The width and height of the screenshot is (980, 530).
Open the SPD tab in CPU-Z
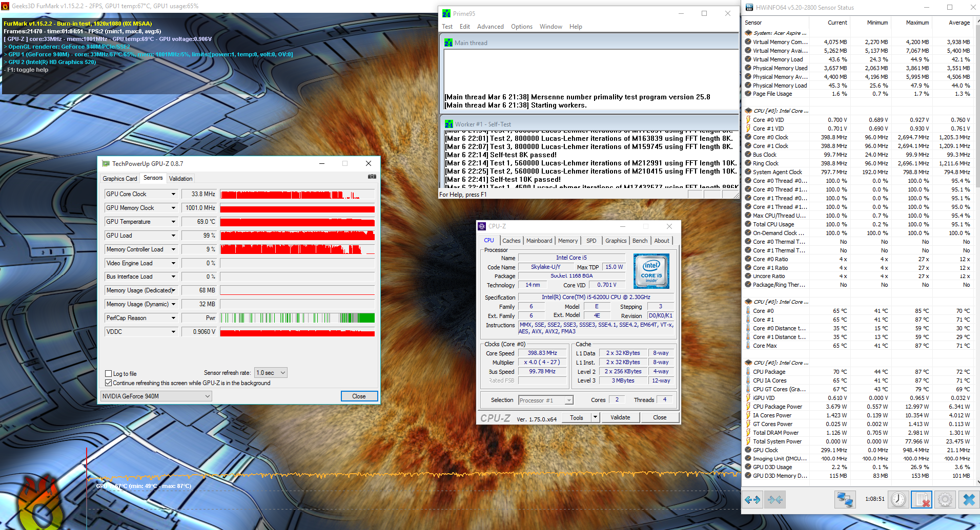click(591, 241)
